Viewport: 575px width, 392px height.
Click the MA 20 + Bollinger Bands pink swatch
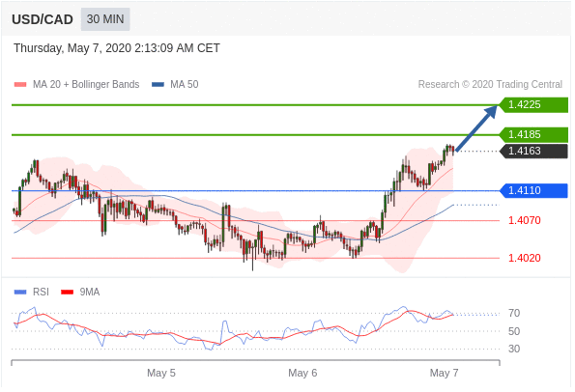pos(20,85)
